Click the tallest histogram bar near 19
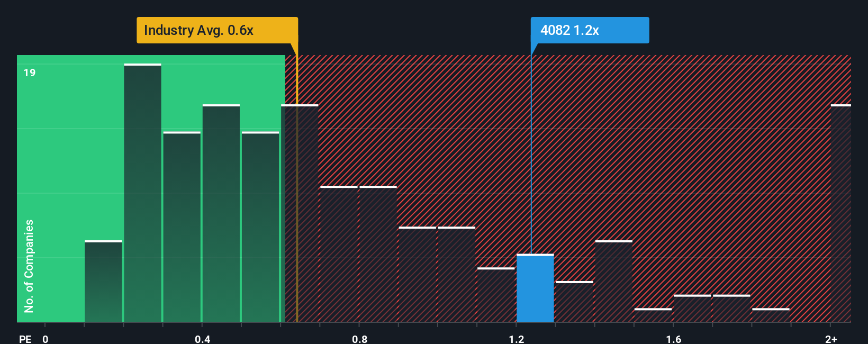The width and height of the screenshot is (868, 344). point(142,193)
